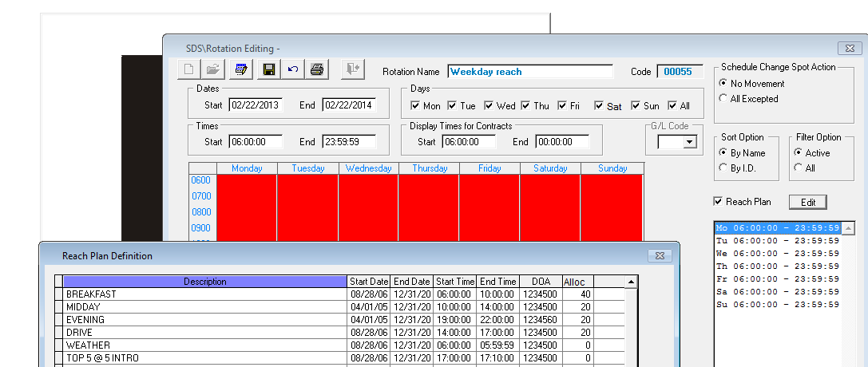Close the Reach Plan Definition window
Image resolution: width=868 pixels, height=367 pixels.
tap(659, 256)
